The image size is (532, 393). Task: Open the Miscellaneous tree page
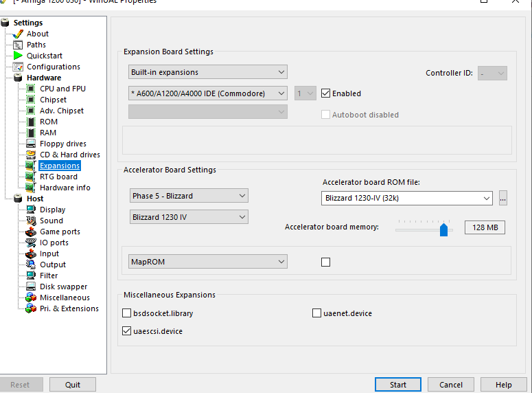coord(65,297)
